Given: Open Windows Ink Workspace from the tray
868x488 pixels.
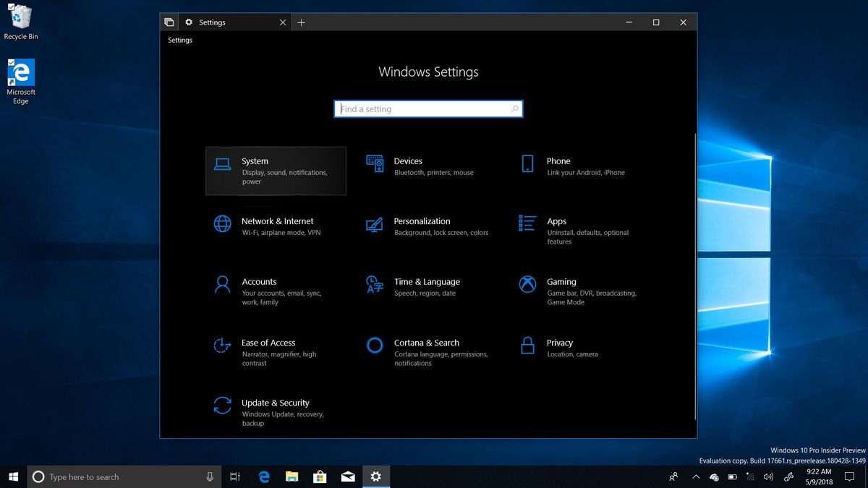Looking at the screenshot, I should point(788,476).
